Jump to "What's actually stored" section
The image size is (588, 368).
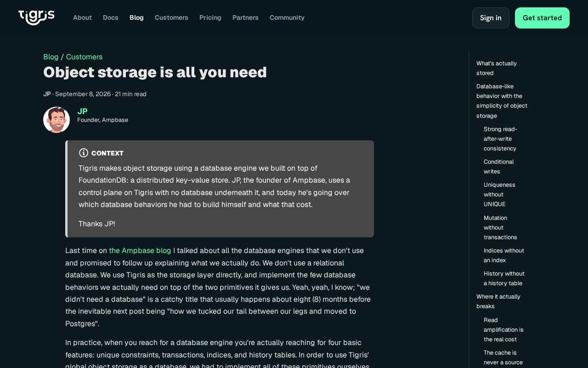click(497, 68)
